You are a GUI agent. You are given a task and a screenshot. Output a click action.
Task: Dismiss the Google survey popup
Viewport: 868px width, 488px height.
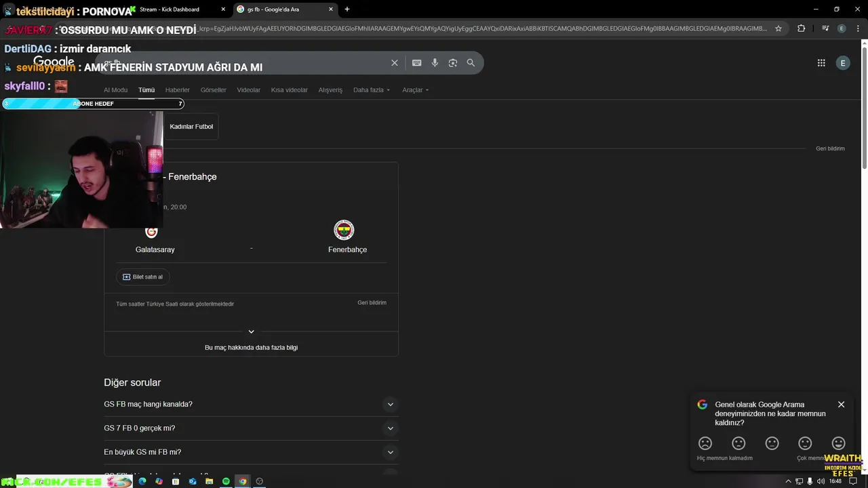(841, 405)
